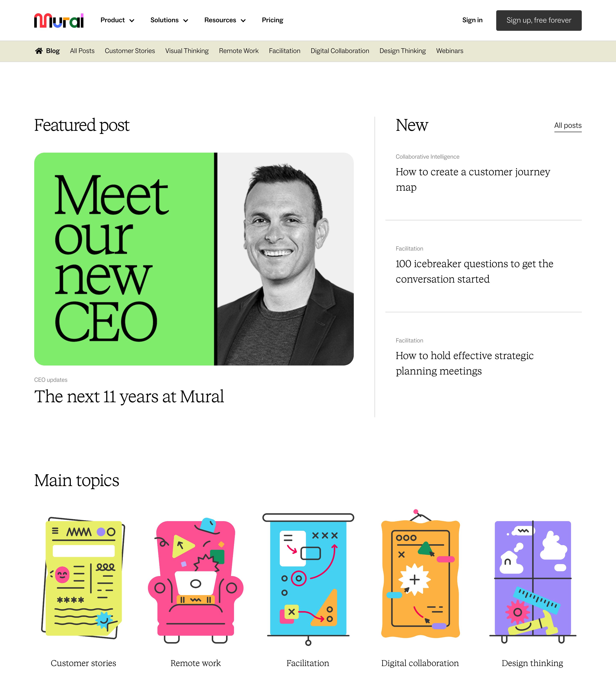Click the Sign in link
This screenshot has width=616, height=684.
472,20
